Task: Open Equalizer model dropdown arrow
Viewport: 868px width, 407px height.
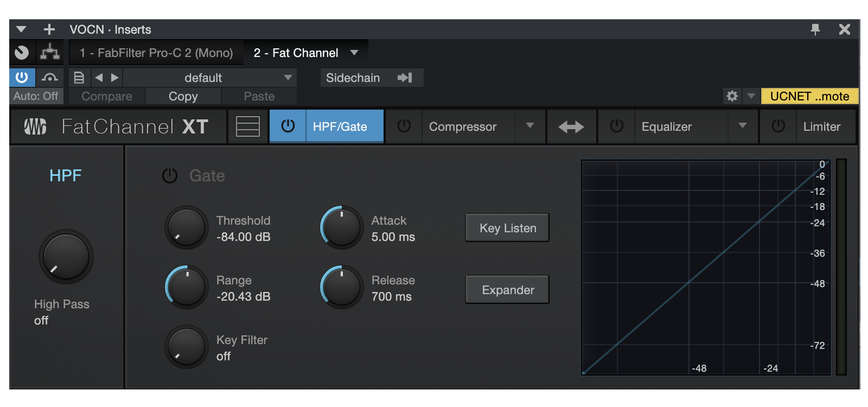Action: pos(743,126)
